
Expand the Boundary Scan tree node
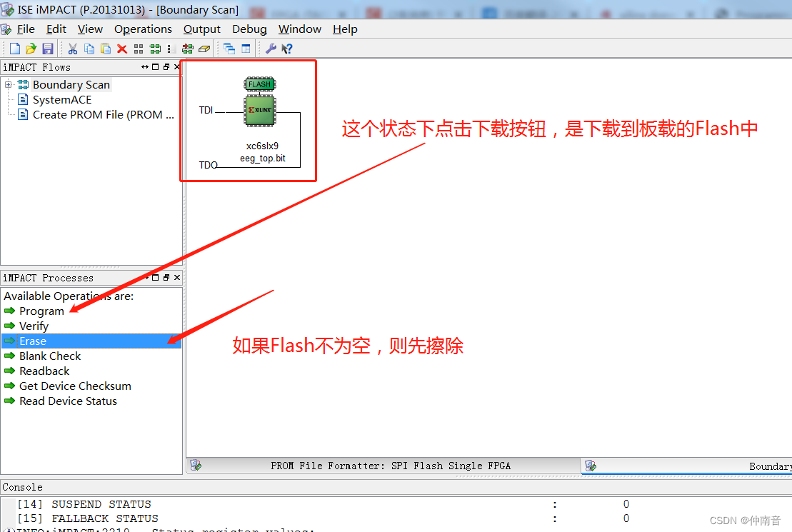point(8,84)
